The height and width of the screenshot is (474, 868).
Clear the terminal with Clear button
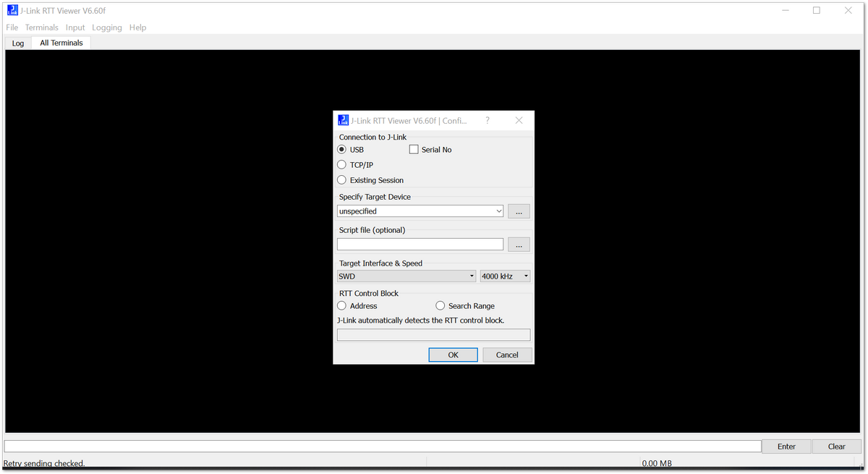point(837,447)
